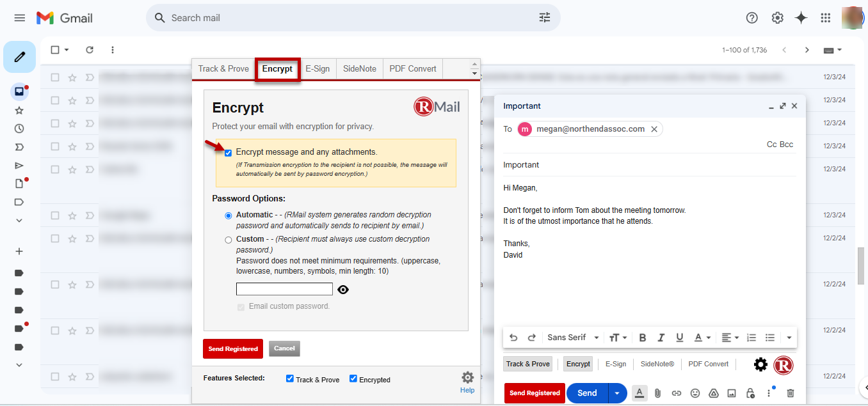The width and height of the screenshot is (868, 406).
Task: Switch to the Encrypt tab
Action: coord(277,69)
